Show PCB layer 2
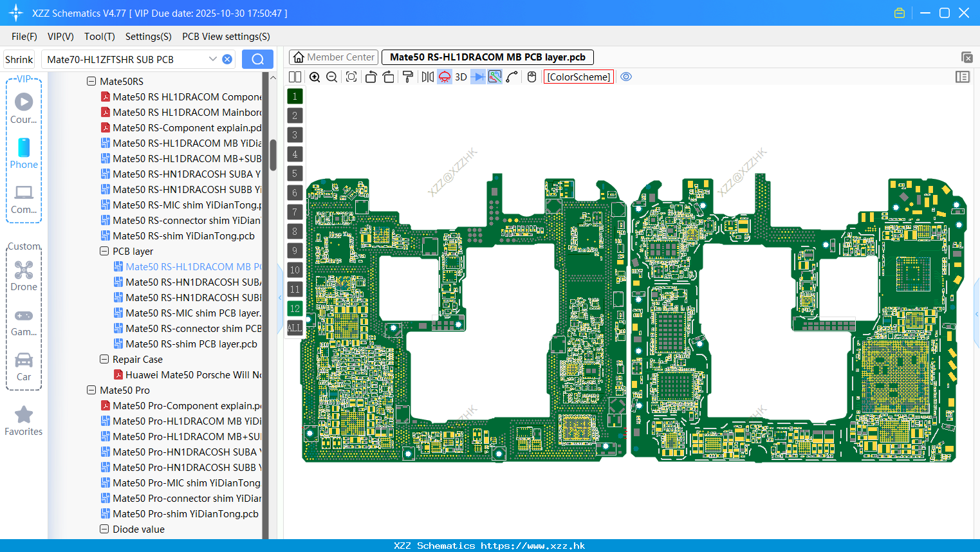 (295, 115)
